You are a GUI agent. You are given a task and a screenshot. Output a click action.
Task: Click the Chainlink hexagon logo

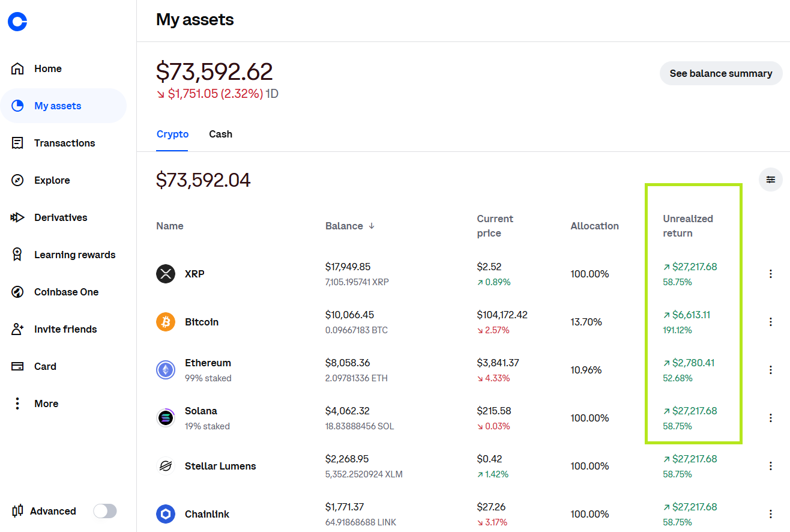tap(166, 514)
